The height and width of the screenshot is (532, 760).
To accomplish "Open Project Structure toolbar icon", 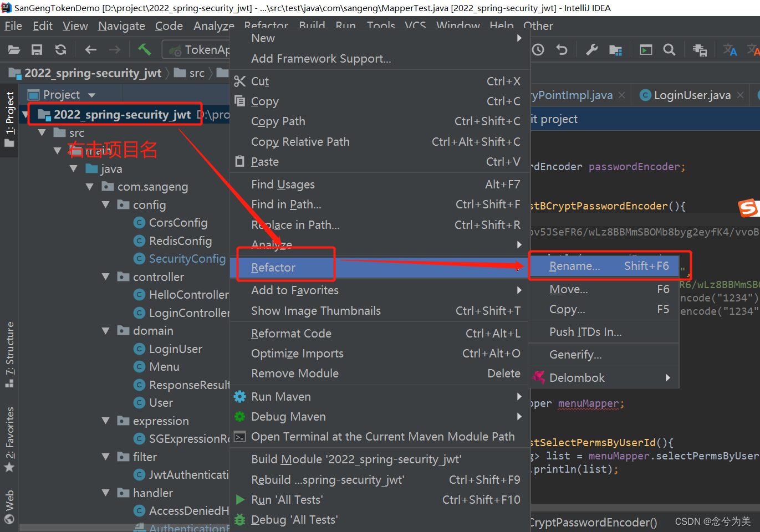I will tap(615, 50).
